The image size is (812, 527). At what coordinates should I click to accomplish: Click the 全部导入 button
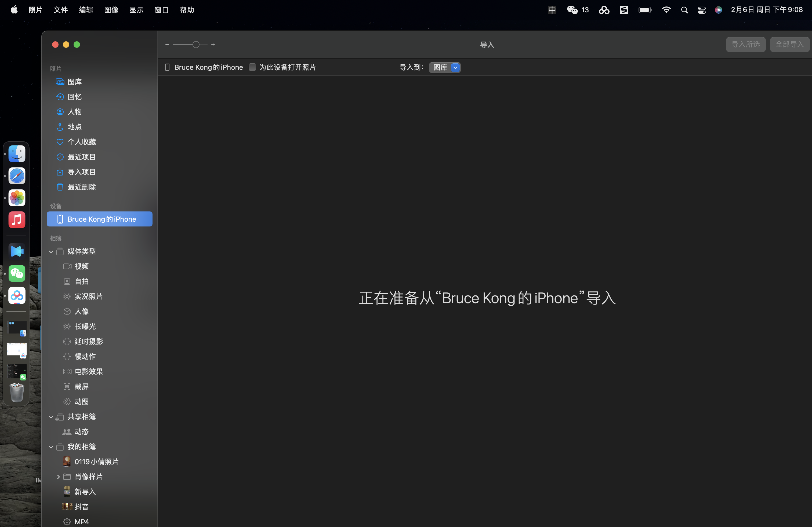click(789, 44)
